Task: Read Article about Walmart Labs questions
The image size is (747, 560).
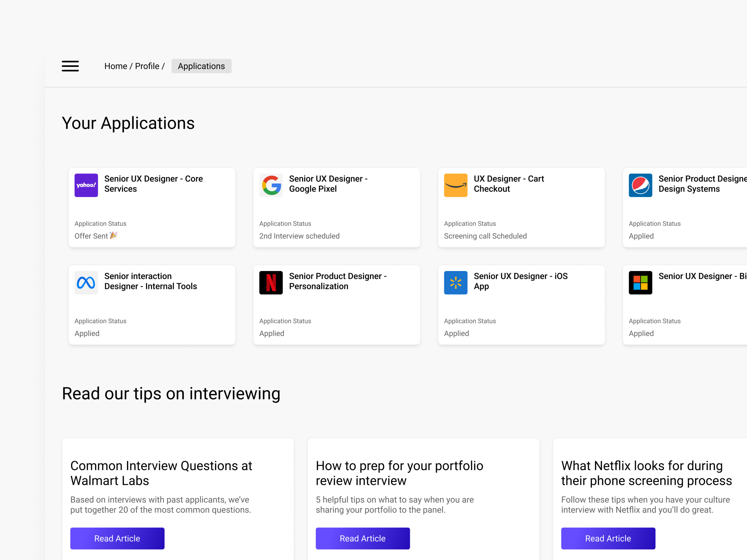Action: pyautogui.click(x=117, y=538)
